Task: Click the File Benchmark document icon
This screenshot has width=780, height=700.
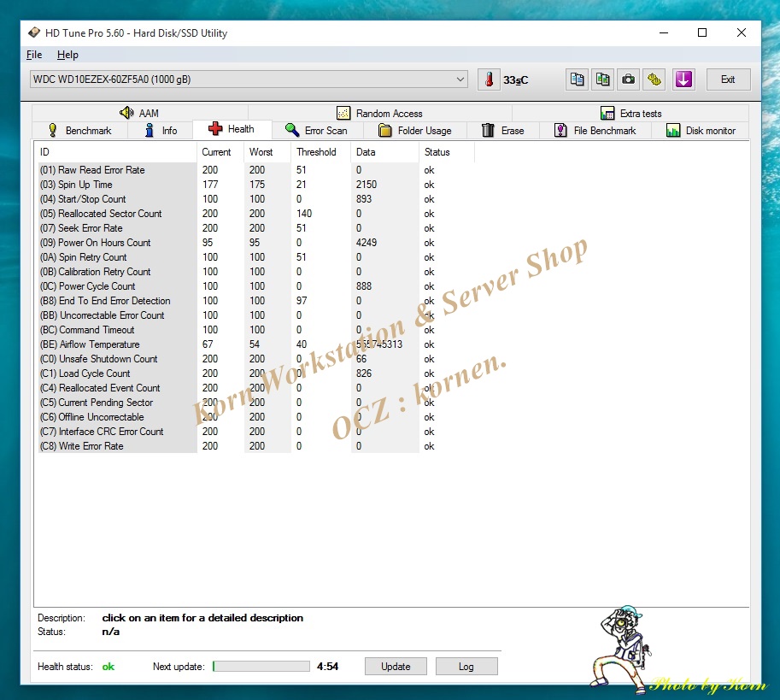Action: pos(560,131)
